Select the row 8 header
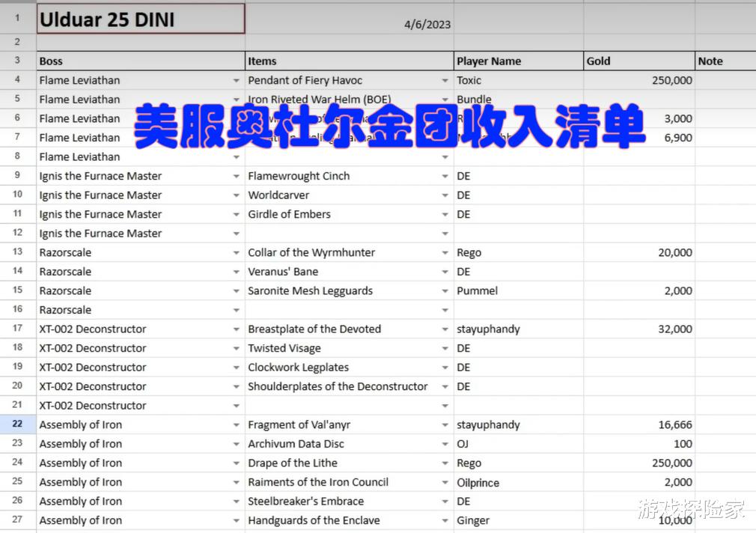Screen dimensions: 756x533 pyautogui.click(x=18, y=156)
